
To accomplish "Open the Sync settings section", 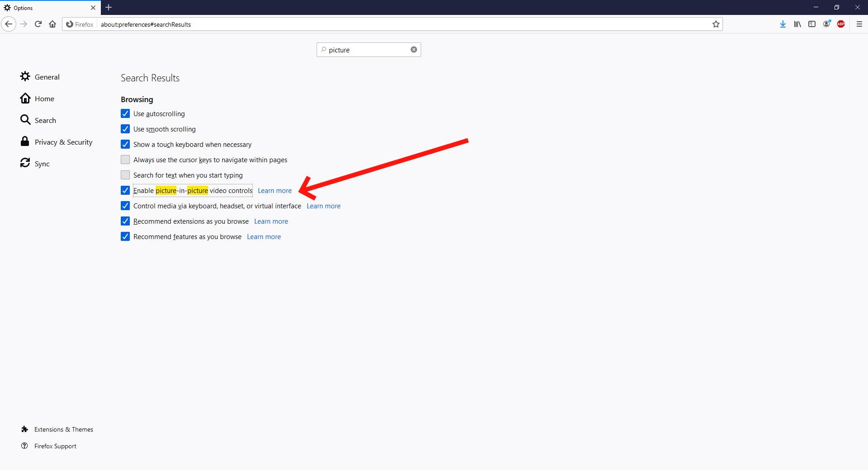I will coord(42,163).
